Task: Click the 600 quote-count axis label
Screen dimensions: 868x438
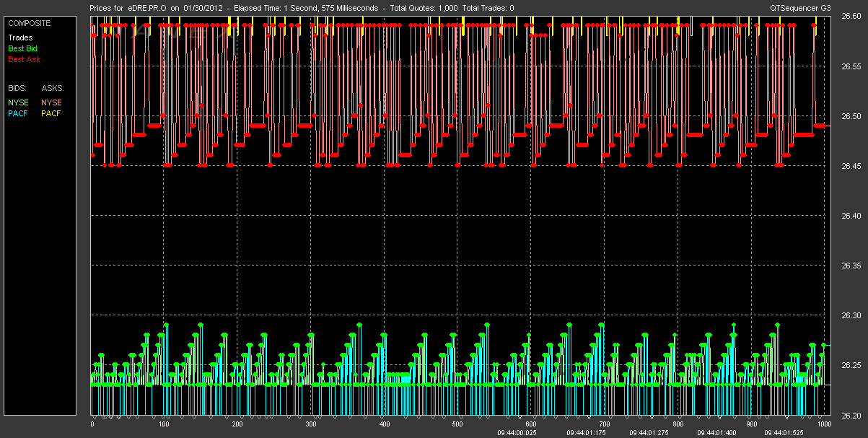Action: 531,424
